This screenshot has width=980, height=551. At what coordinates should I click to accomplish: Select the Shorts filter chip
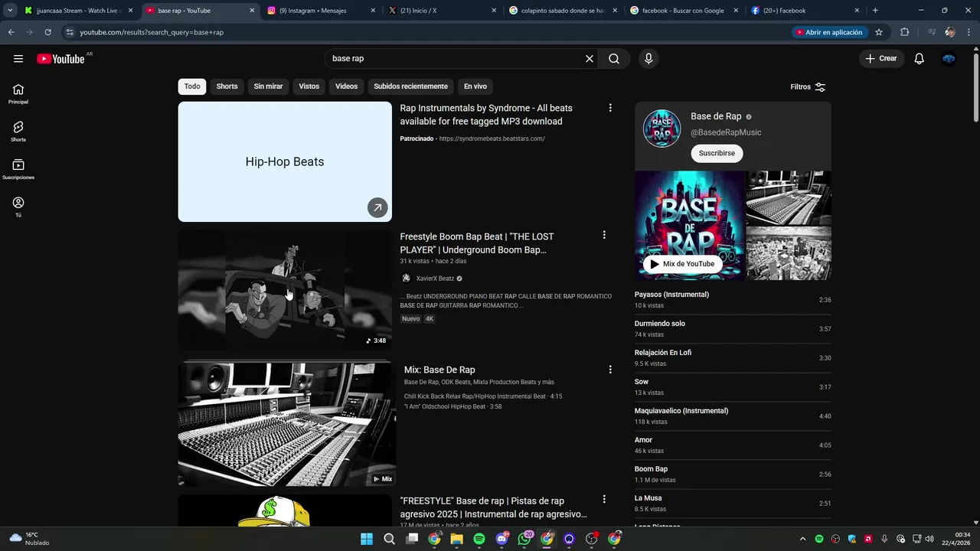(x=227, y=86)
